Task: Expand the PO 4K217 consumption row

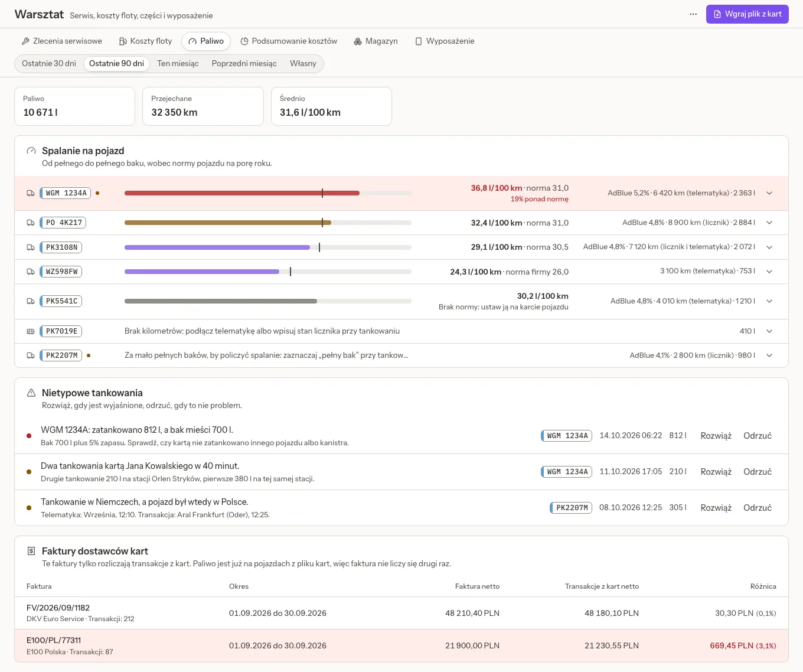Action: coord(769,223)
